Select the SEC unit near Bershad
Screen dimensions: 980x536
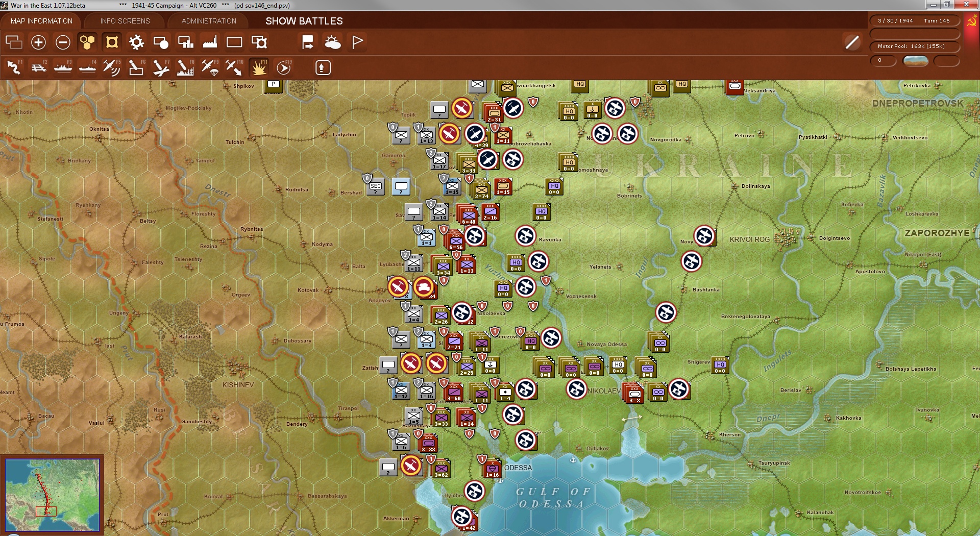[376, 186]
